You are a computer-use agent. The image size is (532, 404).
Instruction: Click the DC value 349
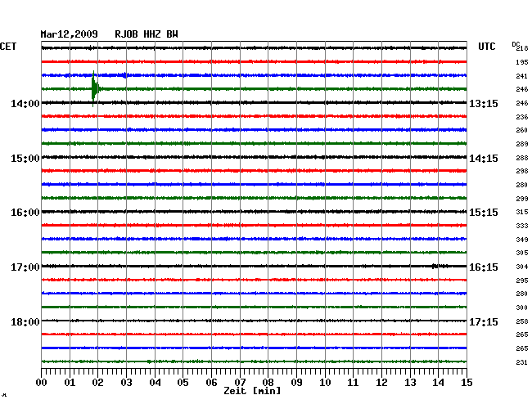pyautogui.click(x=522, y=240)
